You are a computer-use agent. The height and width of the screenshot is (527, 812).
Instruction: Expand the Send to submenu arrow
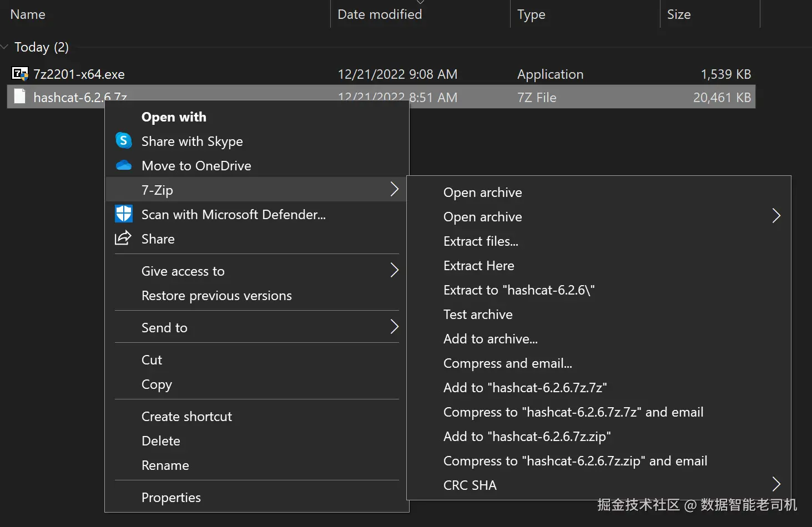pos(394,327)
